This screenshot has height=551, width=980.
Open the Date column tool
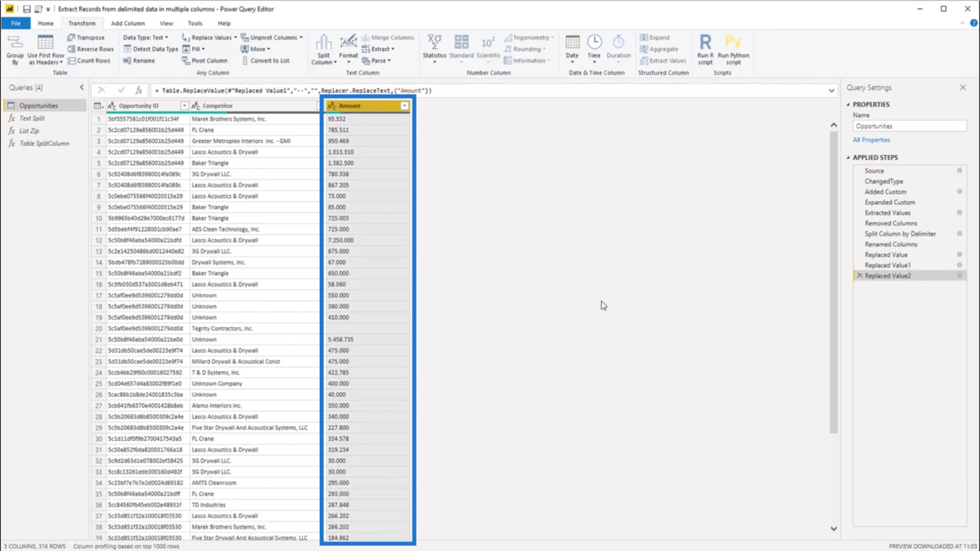click(x=572, y=48)
